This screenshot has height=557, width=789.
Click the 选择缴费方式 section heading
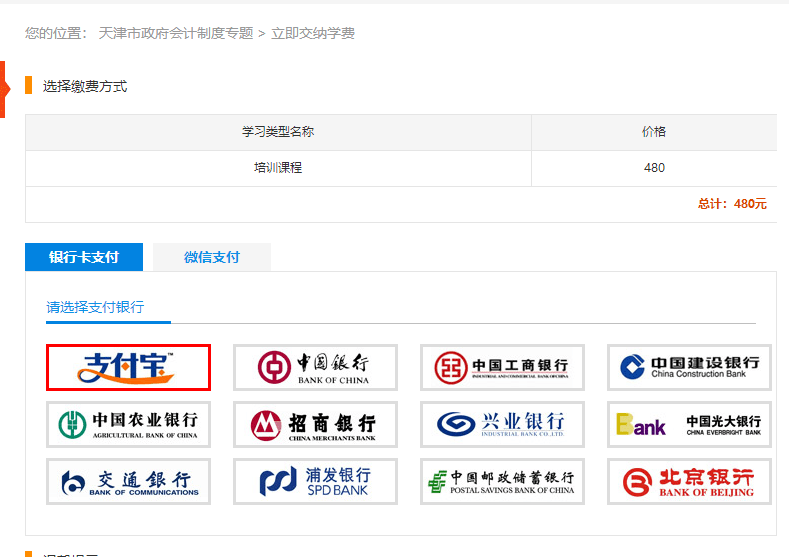pyautogui.click(x=85, y=86)
